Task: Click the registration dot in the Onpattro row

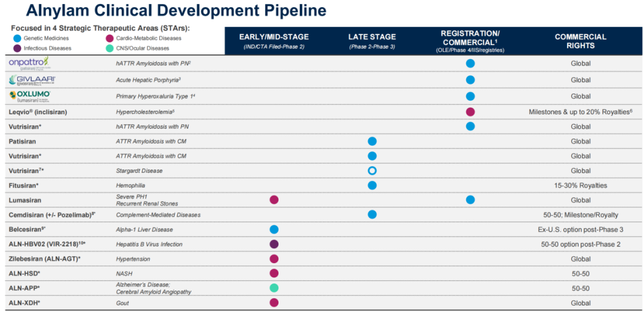Action: pyautogui.click(x=470, y=63)
